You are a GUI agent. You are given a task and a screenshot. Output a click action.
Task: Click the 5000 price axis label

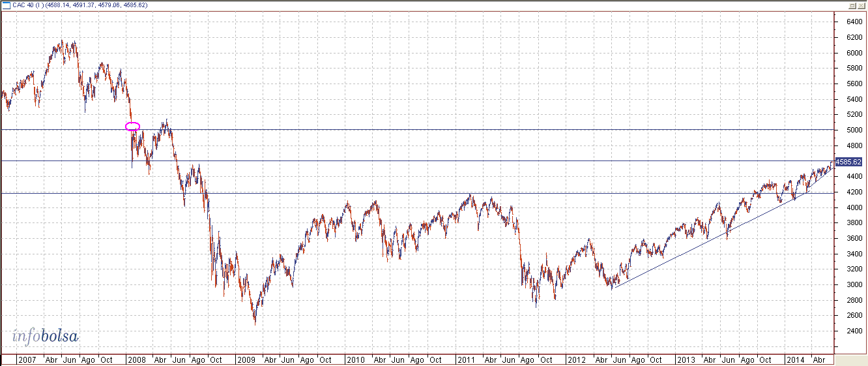pyautogui.click(x=854, y=130)
